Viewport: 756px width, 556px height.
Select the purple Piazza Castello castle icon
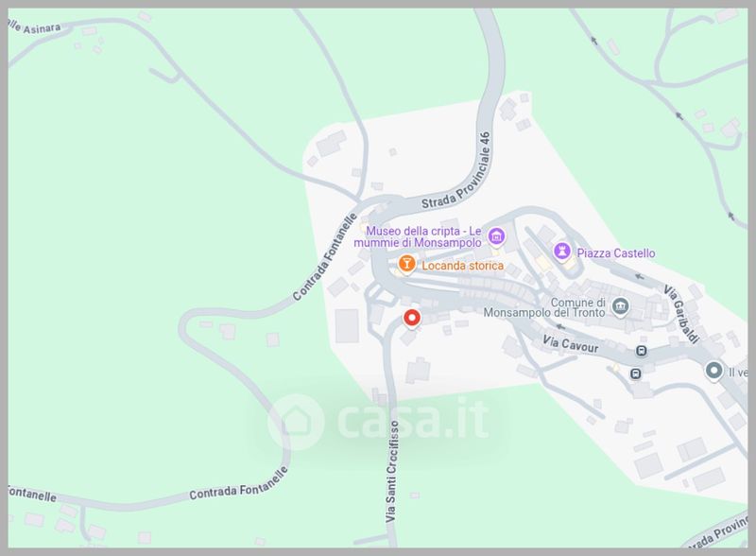561,252
